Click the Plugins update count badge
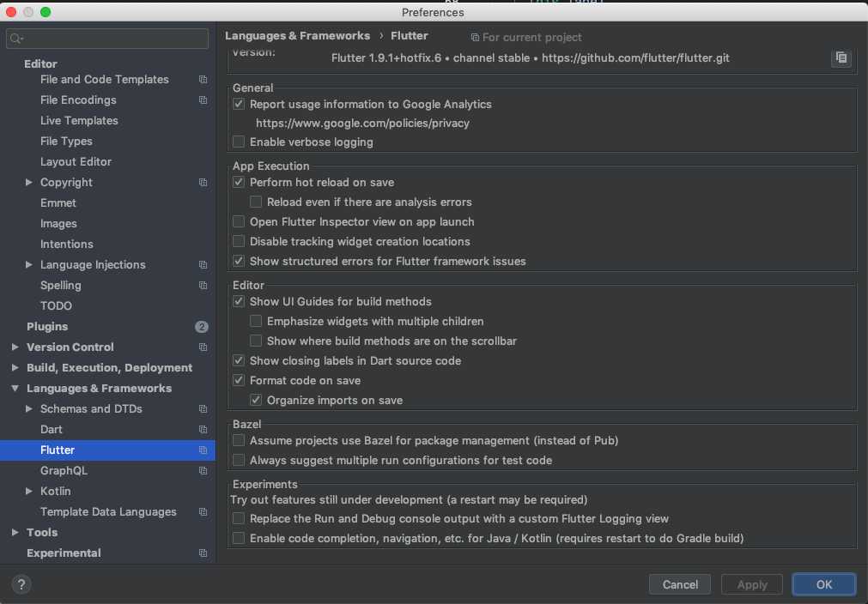The width and height of the screenshot is (868, 604). (202, 327)
